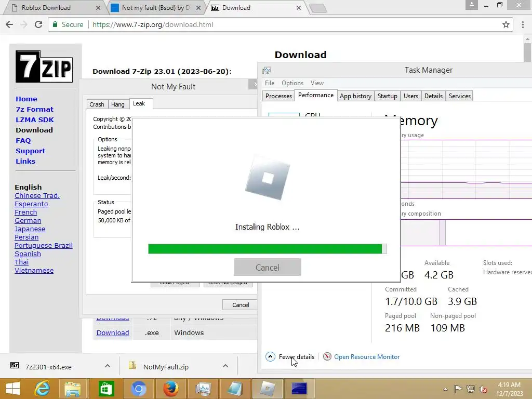Open Resource Monitor link

367,356
